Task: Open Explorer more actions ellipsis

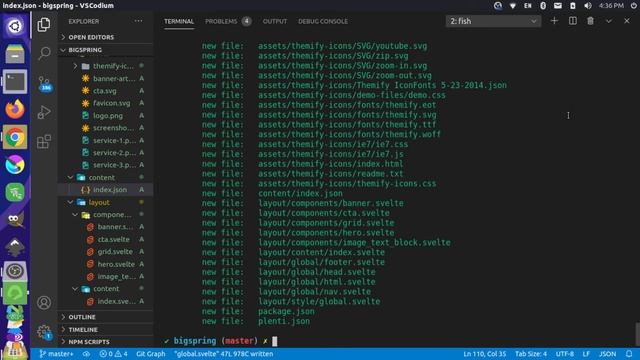Action: [x=138, y=21]
